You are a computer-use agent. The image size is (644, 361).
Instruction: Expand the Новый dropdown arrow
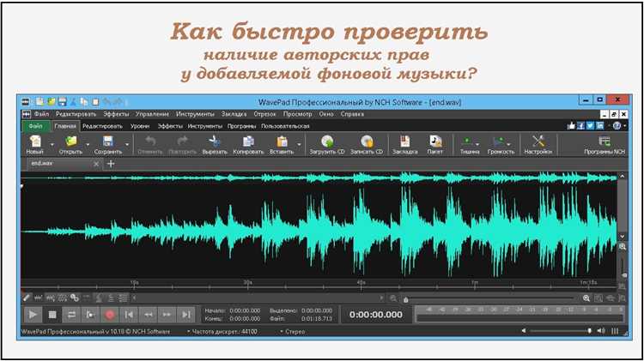point(52,144)
